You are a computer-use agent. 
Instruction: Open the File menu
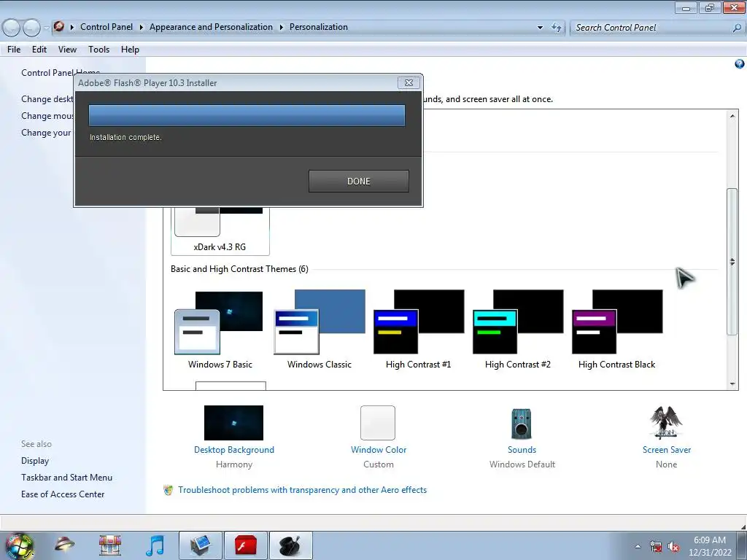pyautogui.click(x=14, y=50)
